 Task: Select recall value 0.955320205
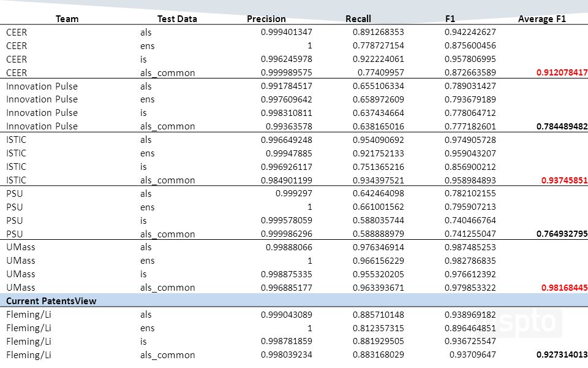(x=379, y=274)
